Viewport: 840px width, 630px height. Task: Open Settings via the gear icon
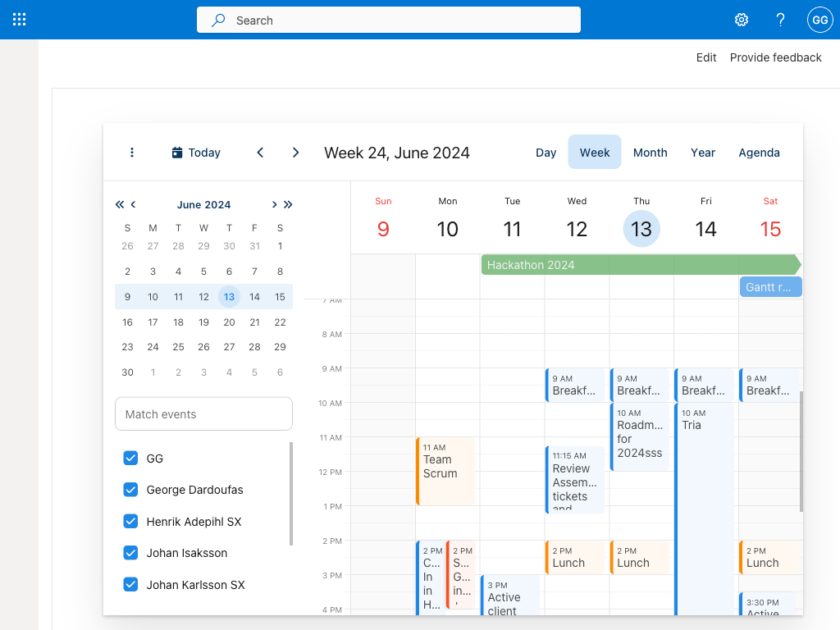(741, 19)
